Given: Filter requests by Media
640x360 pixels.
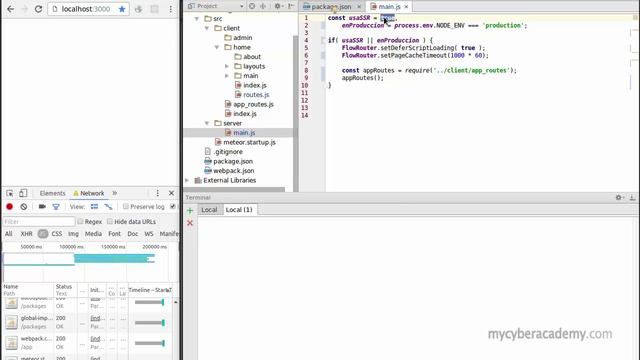Looking at the screenshot, I should (x=93, y=234).
